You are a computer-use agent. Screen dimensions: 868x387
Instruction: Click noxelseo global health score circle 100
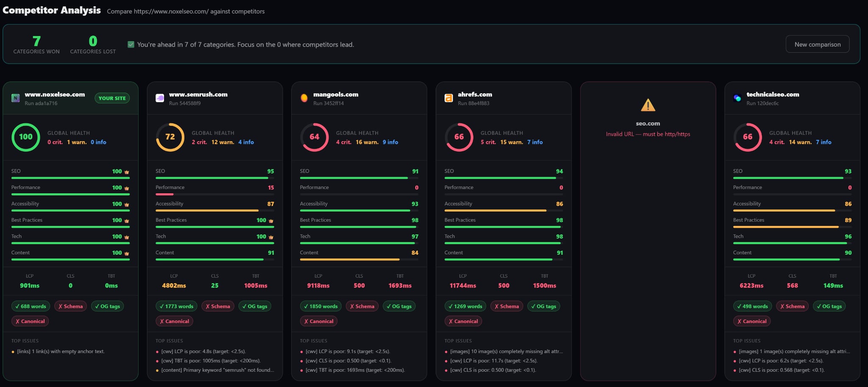26,137
